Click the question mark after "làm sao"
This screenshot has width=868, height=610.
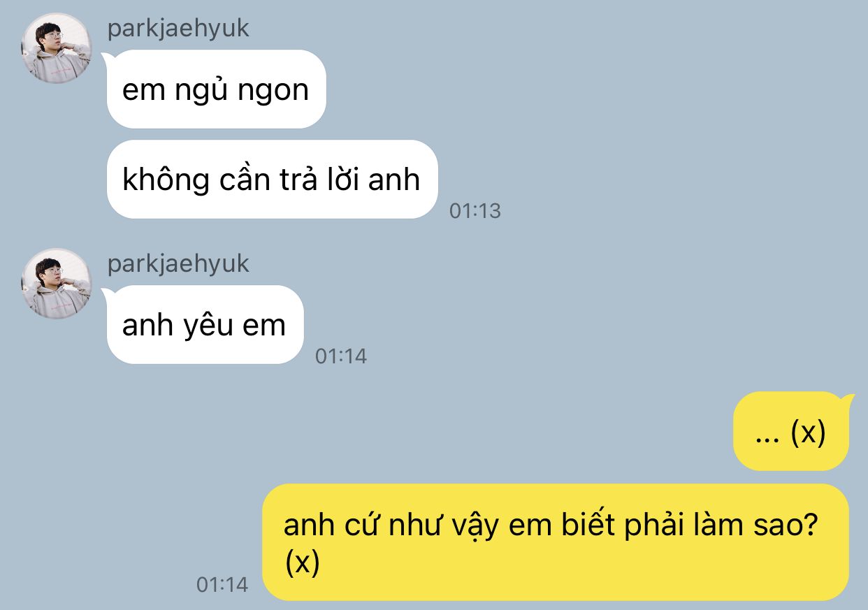pyautogui.click(x=811, y=524)
